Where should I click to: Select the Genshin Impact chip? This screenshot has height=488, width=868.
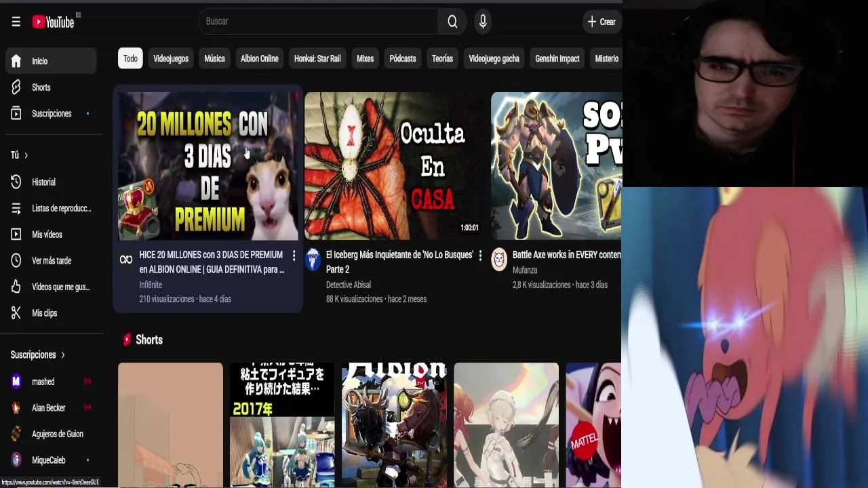[x=557, y=58]
